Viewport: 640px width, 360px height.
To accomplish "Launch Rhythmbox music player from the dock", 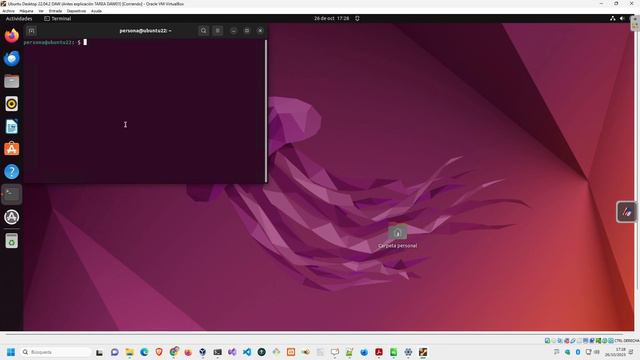I will pos(12,104).
